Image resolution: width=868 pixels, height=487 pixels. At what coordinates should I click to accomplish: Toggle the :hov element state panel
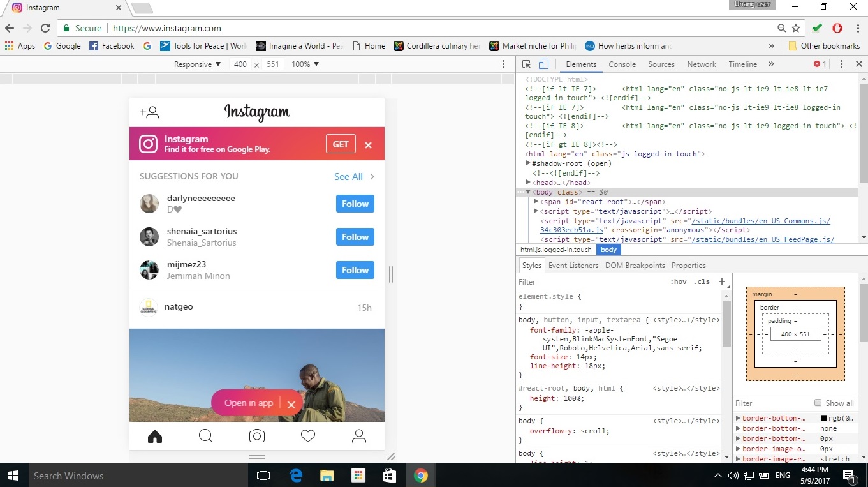pyautogui.click(x=678, y=281)
